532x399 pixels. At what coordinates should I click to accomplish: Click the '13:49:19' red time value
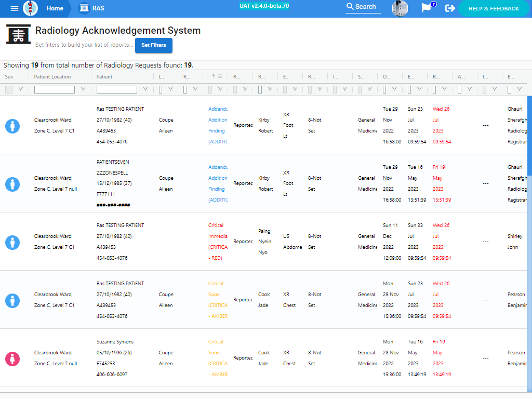pyautogui.click(x=442, y=374)
